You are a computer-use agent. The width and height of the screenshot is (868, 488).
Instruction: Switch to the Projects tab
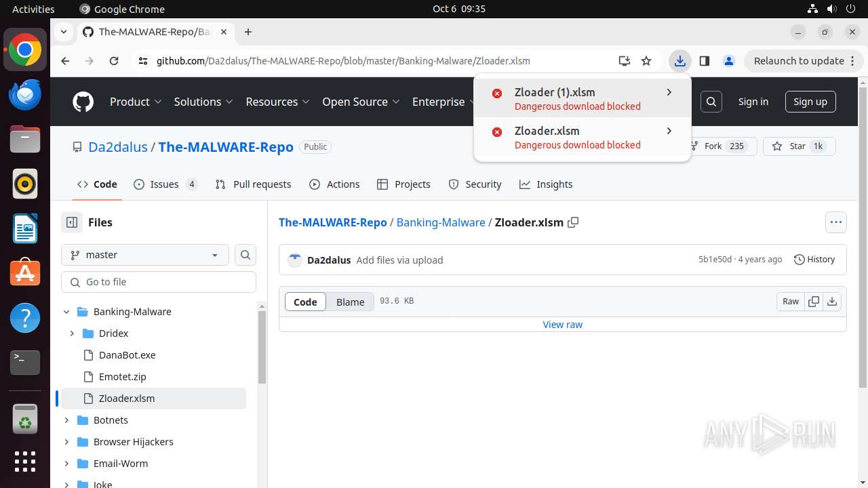point(403,184)
